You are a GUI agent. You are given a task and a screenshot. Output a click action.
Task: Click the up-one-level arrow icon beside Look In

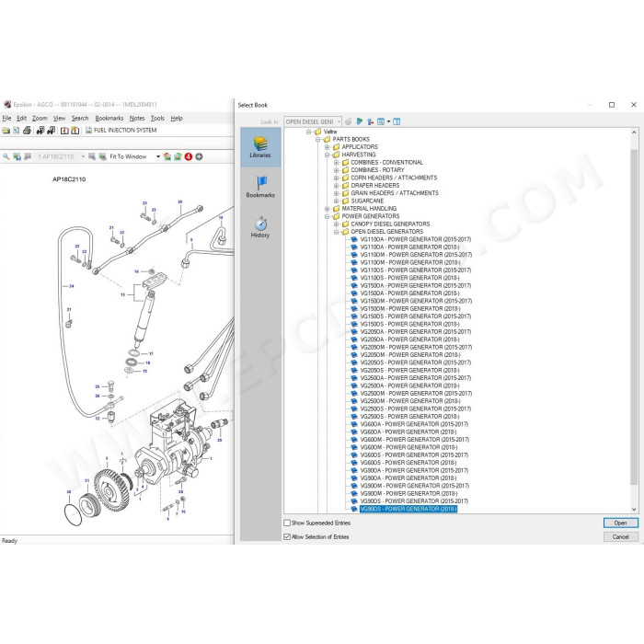click(x=370, y=121)
